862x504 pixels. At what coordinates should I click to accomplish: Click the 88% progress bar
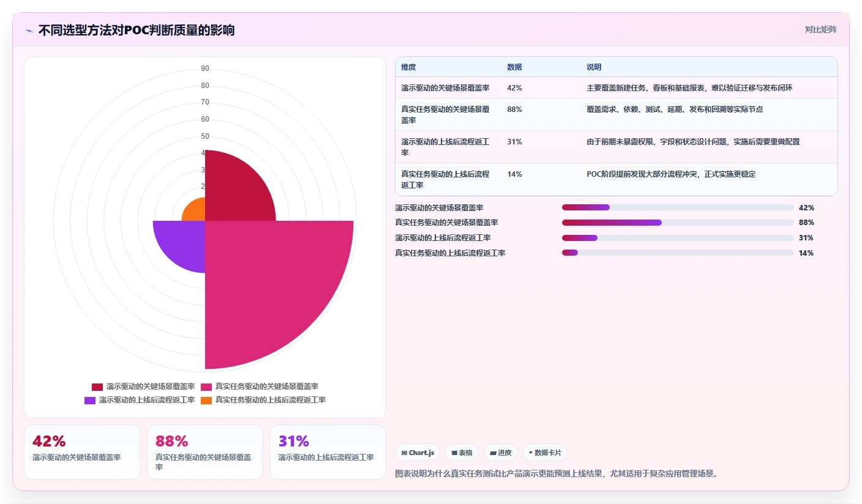point(678,223)
